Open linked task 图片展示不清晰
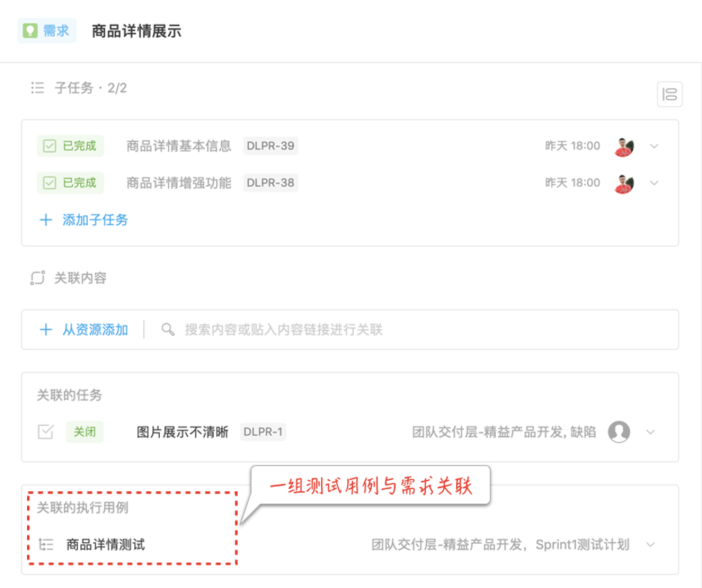 (x=182, y=432)
